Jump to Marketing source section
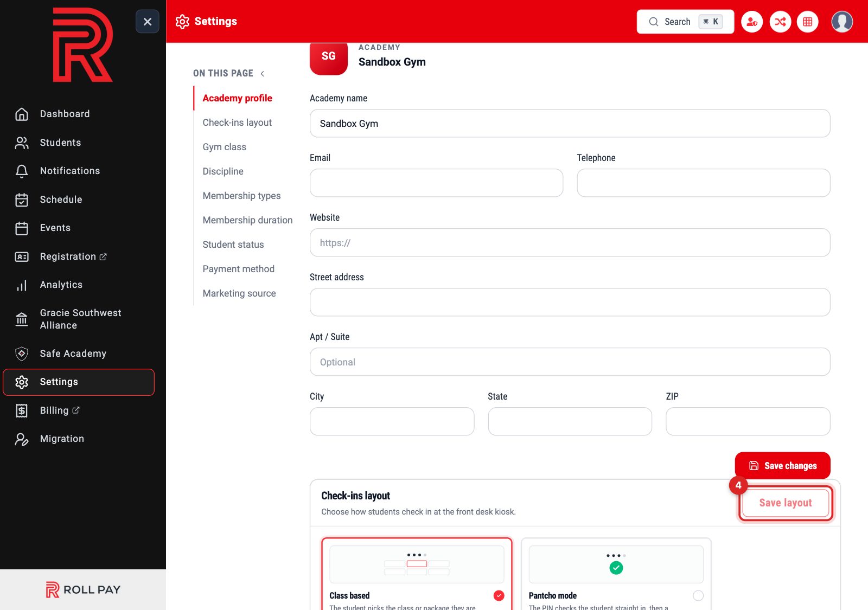Image resolution: width=868 pixels, height=610 pixels. [x=239, y=293]
